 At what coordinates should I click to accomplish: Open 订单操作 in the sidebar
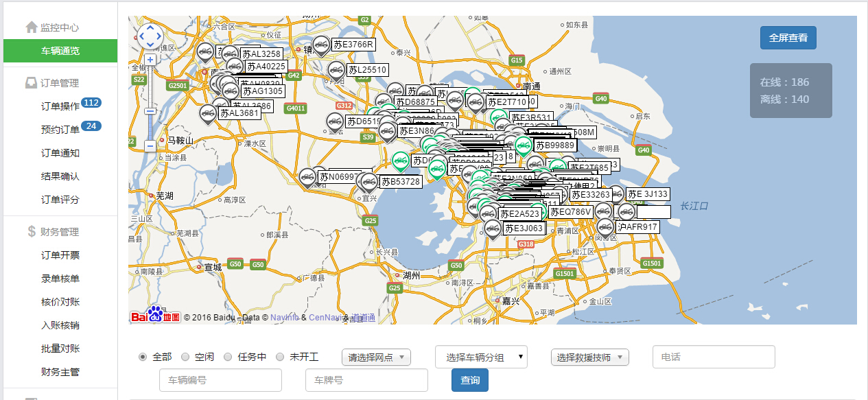click(x=60, y=106)
